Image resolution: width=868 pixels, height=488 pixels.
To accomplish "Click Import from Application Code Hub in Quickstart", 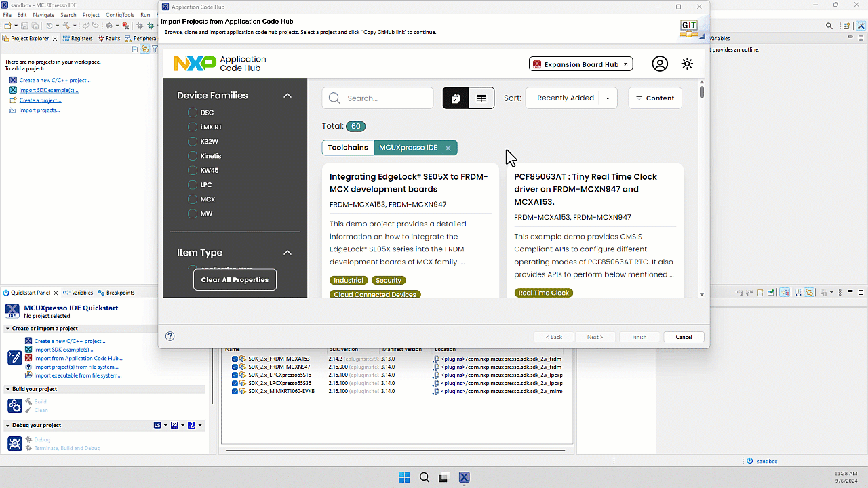I will click(78, 358).
